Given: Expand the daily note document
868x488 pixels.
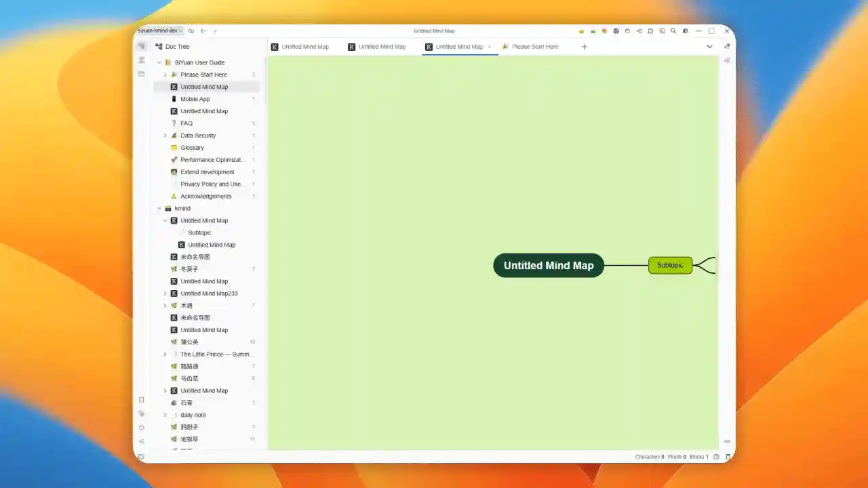Looking at the screenshot, I should tap(165, 415).
